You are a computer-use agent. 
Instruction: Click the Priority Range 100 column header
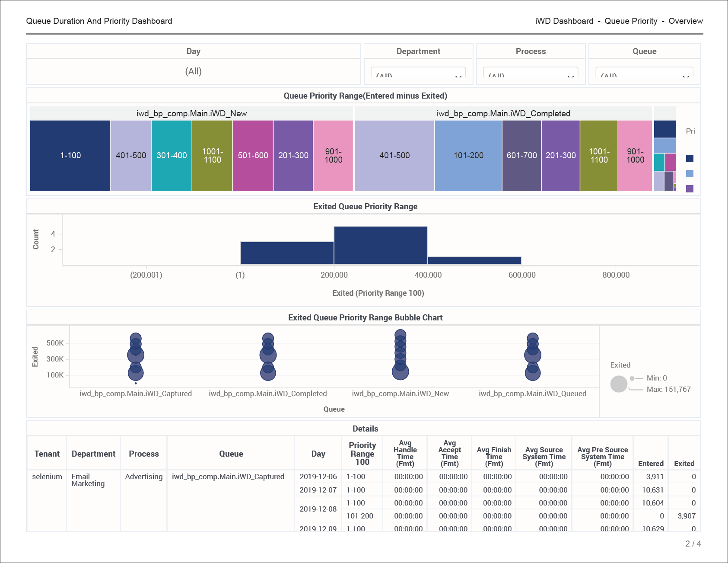(x=362, y=453)
